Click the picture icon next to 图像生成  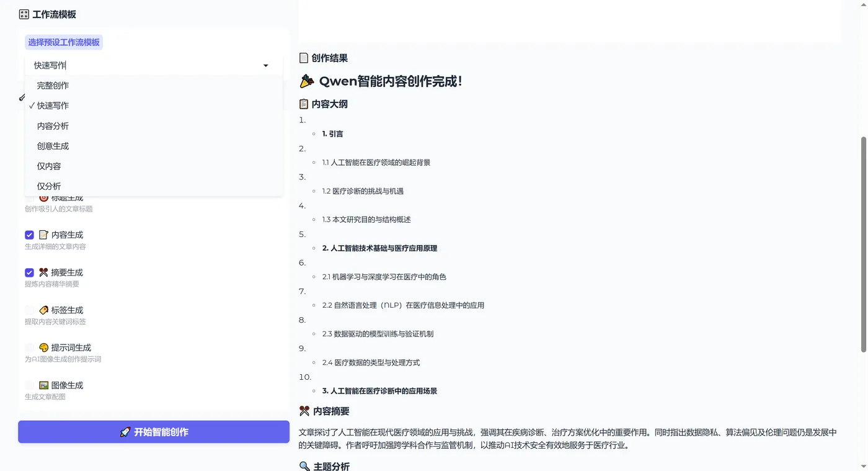(43, 385)
